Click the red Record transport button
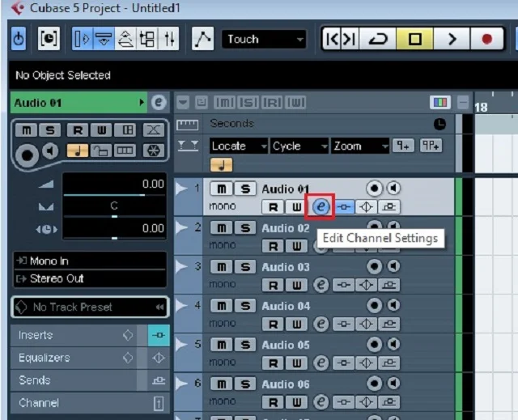The height and width of the screenshot is (420, 518). tap(486, 39)
